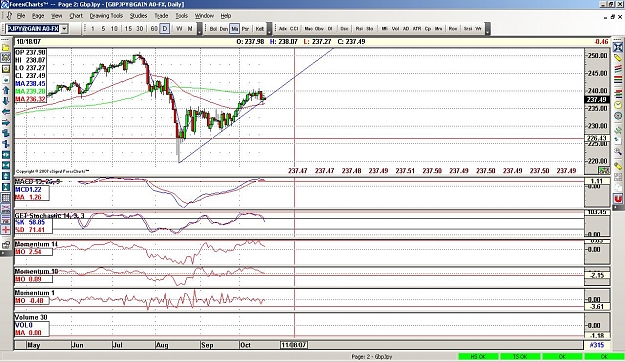The image size is (625, 362).
Task: Open the Window menu
Action: (204, 16)
